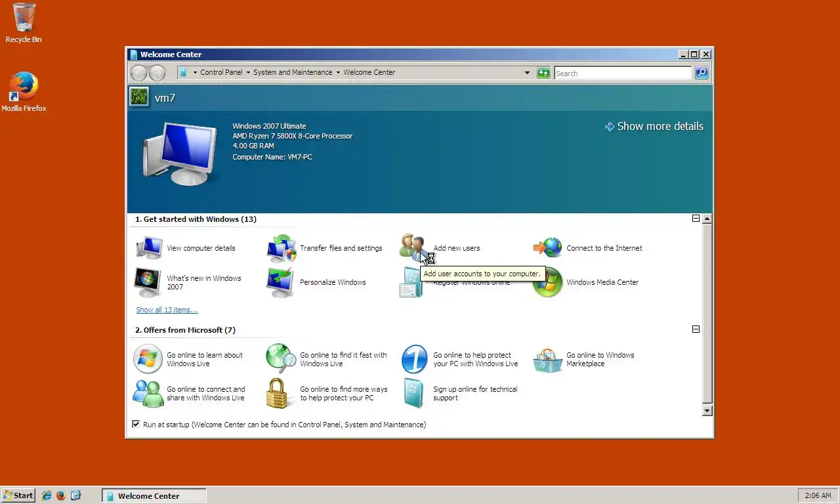840x504 pixels.
Task: Click the vm7 username text
Action: pyautogui.click(x=165, y=98)
